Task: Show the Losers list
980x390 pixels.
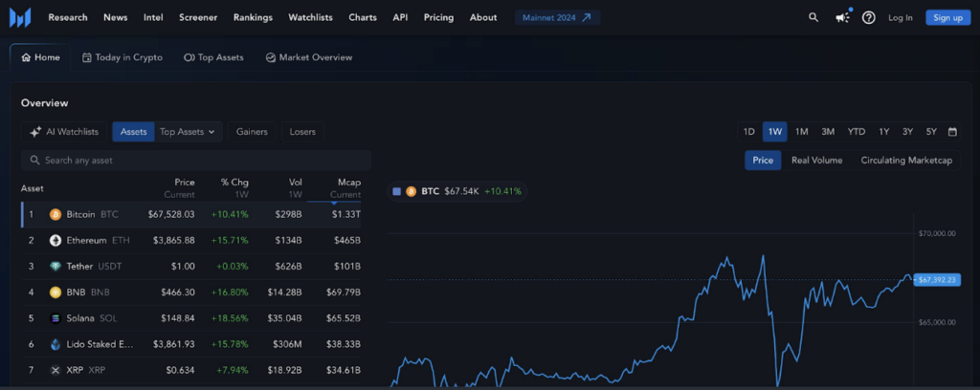Action: [302, 132]
